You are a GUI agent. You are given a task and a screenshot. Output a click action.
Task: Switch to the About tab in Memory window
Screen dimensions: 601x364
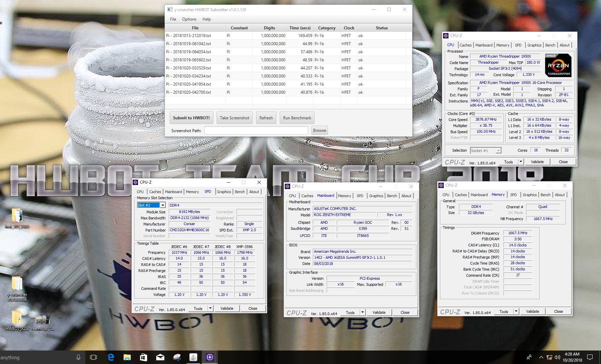click(560, 195)
